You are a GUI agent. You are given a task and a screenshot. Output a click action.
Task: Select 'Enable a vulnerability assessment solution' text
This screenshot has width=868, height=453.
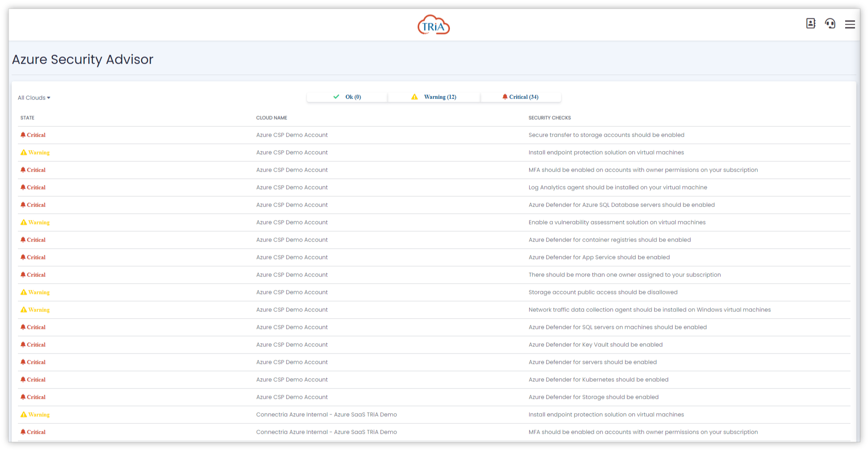point(617,222)
